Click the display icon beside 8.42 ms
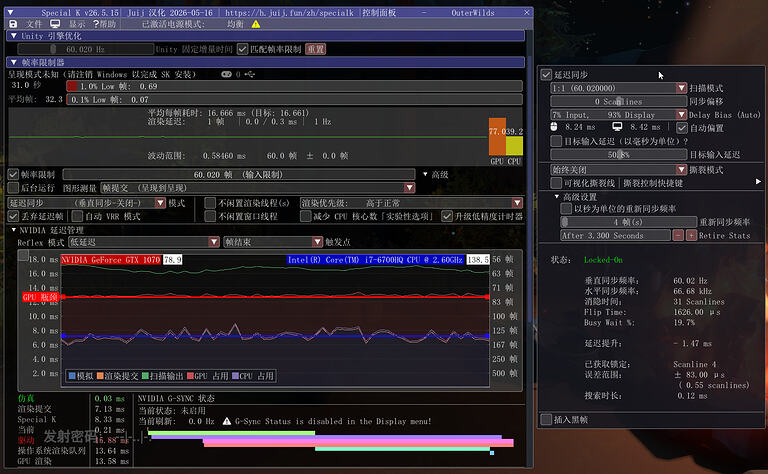Image resolution: width=768 pixels, height=474 pixels. (617, 127)
